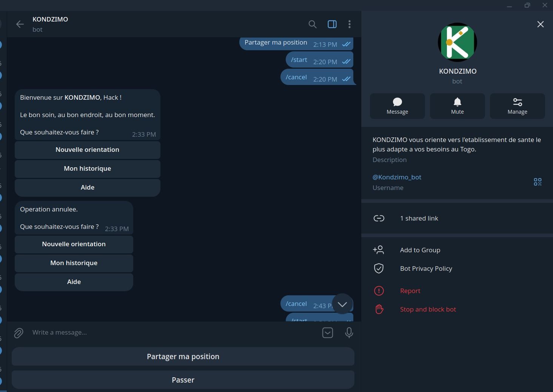553x392 pixels.
Task: Choose Nouvelle orientation under the welcome message
Action: click(x=88, y=150)
